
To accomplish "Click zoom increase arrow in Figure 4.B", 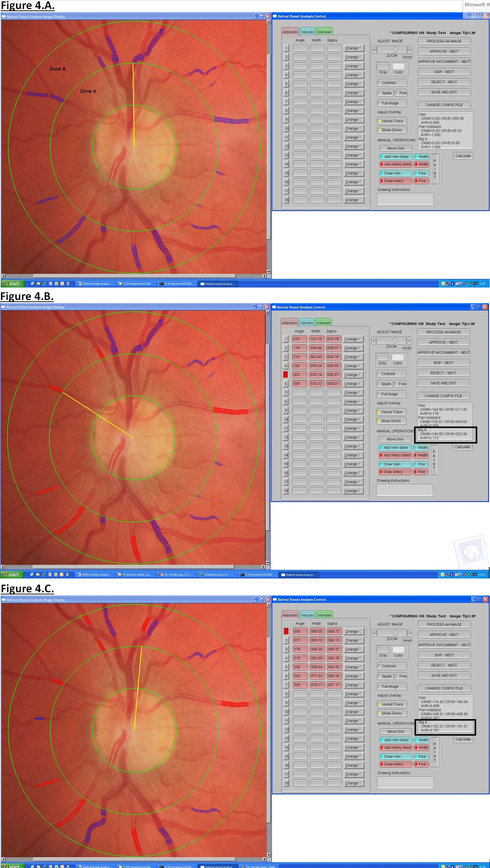I will point(409,341).
